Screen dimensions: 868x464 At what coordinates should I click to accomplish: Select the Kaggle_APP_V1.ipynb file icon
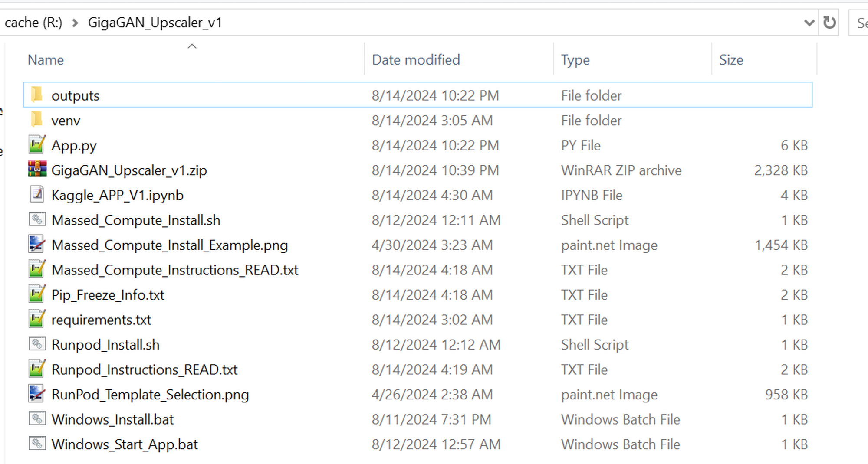(x=37, y=194)
